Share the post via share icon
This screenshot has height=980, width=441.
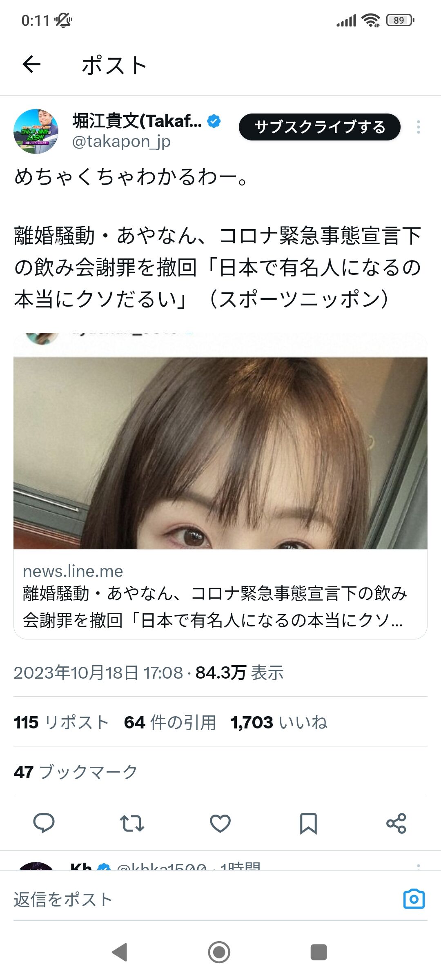396,823
